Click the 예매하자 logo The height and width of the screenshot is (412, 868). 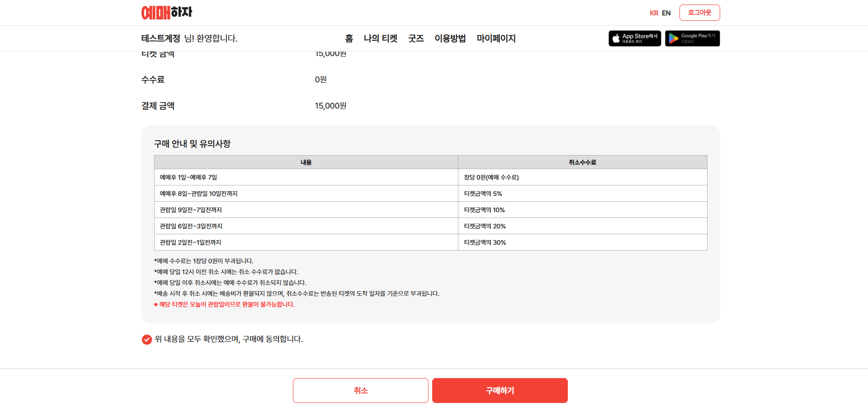(x=167, y=13)
